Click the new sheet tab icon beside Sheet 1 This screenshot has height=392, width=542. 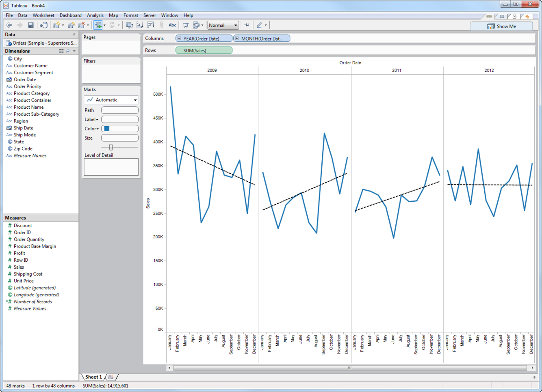pos(111,377)
